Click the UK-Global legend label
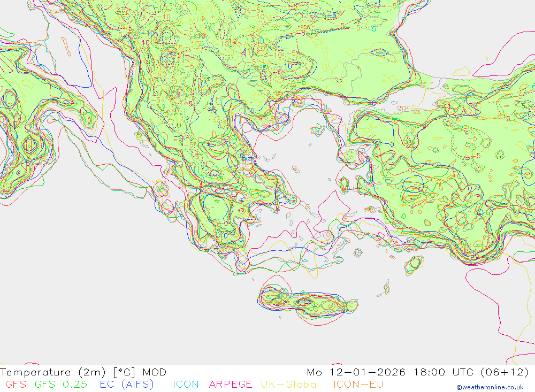535x392 pixels. [x=290, y=384]
